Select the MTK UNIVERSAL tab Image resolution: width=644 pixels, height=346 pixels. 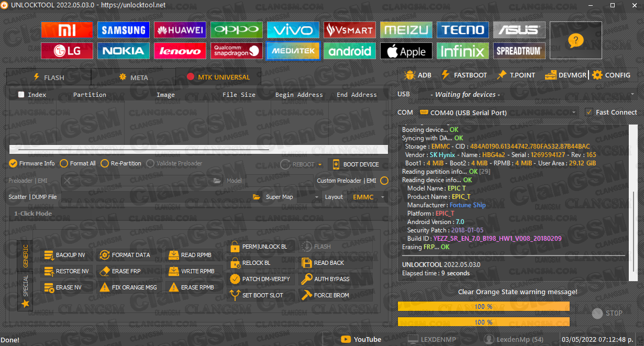(x=218, y=77)
